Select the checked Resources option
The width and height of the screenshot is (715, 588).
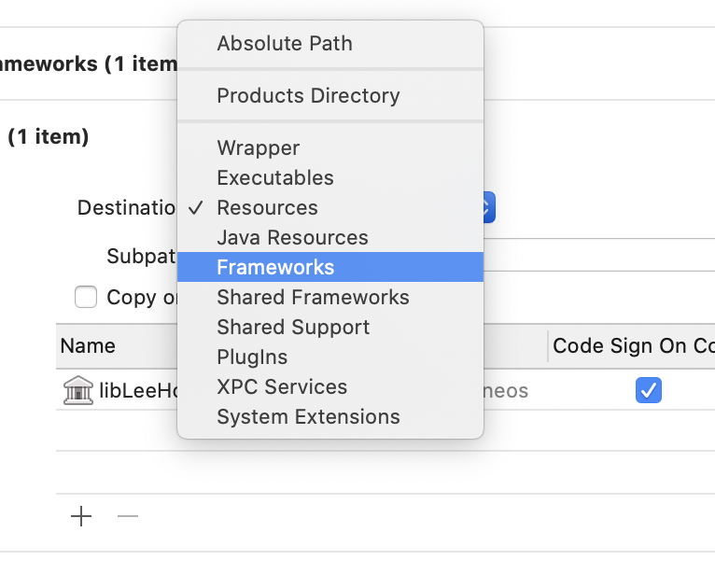pos(267,207)
